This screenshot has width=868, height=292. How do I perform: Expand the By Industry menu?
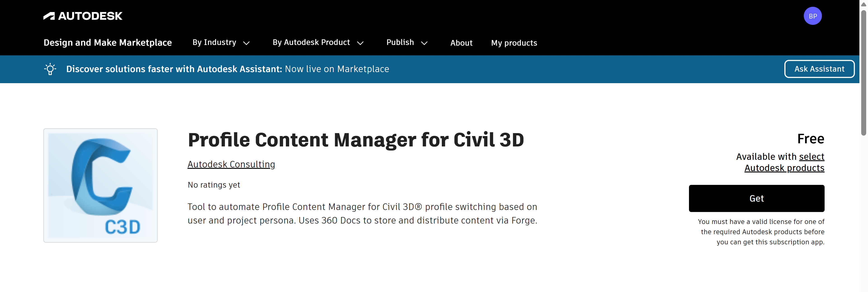(x=221, y=42)
